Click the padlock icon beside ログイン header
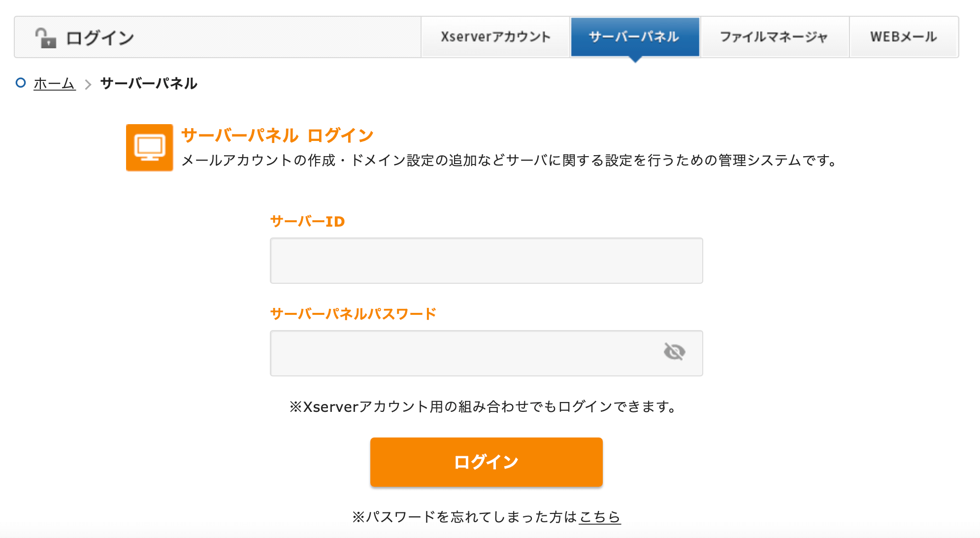 [x=45, y=38]
